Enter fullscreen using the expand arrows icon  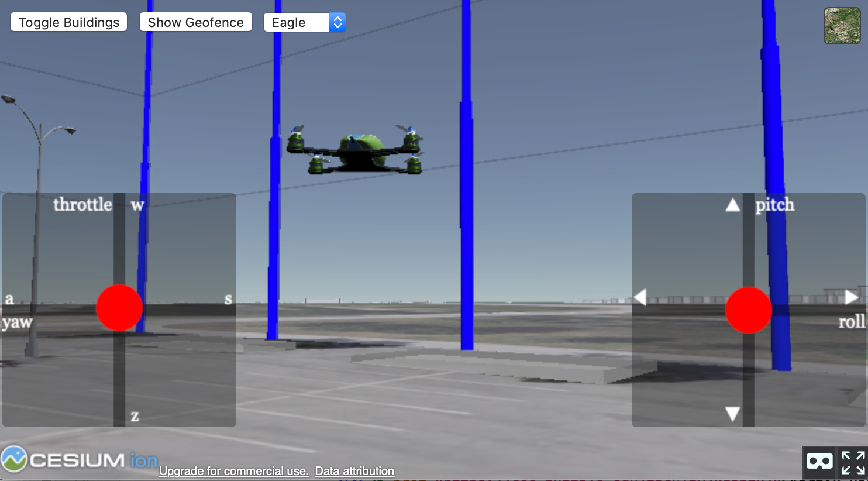tap(853, 462)
